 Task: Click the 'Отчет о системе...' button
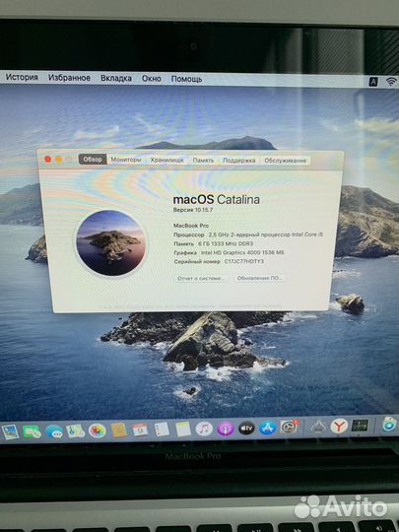coord(201,278)
